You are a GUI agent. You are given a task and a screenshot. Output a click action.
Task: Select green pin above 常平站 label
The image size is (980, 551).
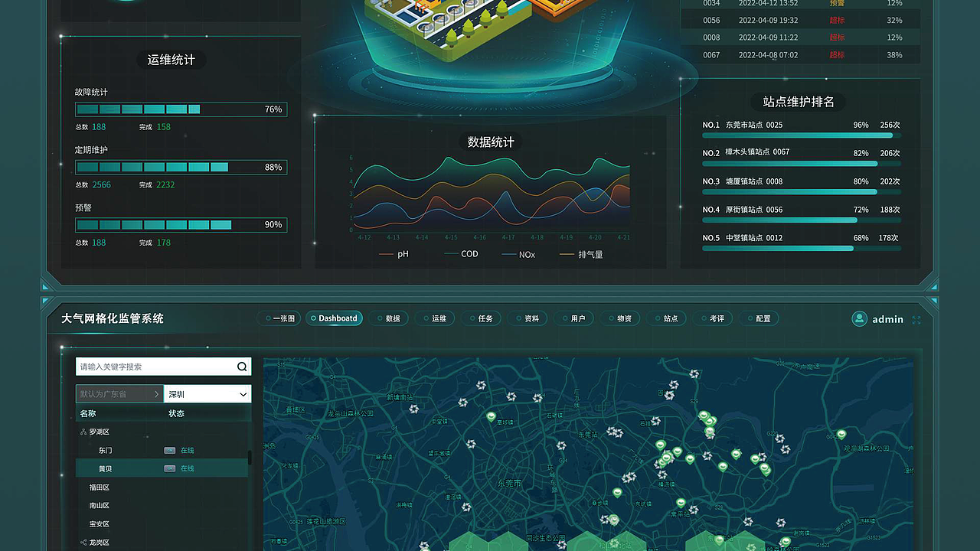(x=681, y=503)
